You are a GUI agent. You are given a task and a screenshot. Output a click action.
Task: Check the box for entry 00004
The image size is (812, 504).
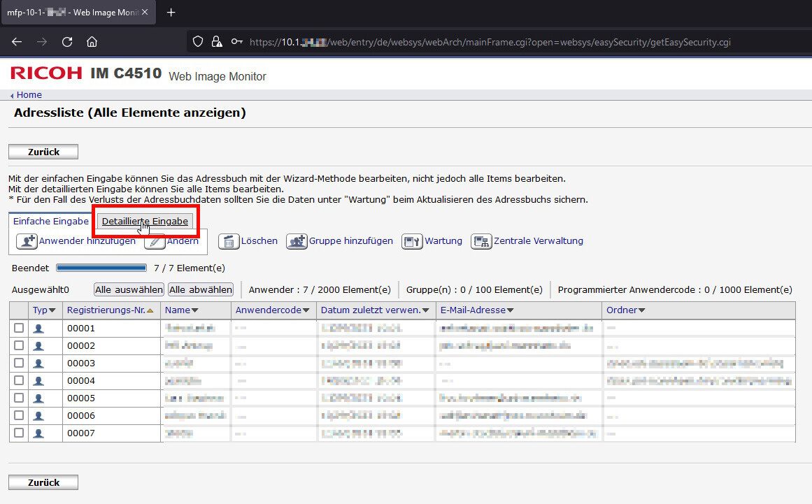(x=19, y=380)
